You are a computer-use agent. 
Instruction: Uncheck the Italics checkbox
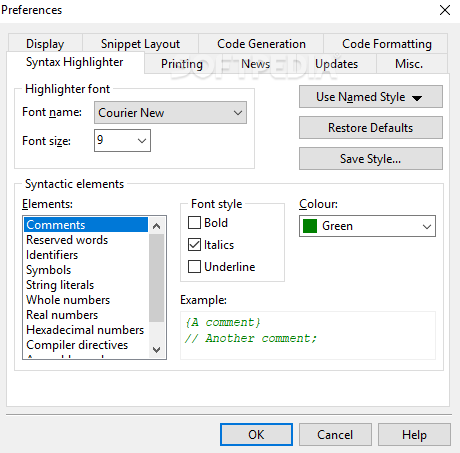194,245
